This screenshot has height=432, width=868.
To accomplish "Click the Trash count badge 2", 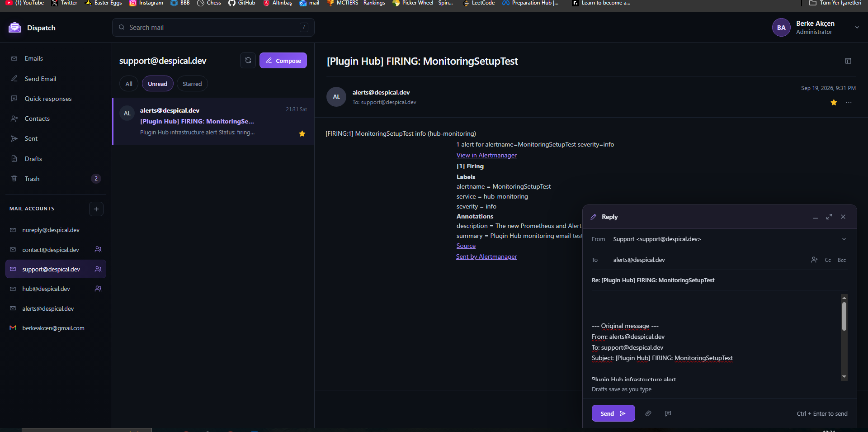I will pos(96,179).
